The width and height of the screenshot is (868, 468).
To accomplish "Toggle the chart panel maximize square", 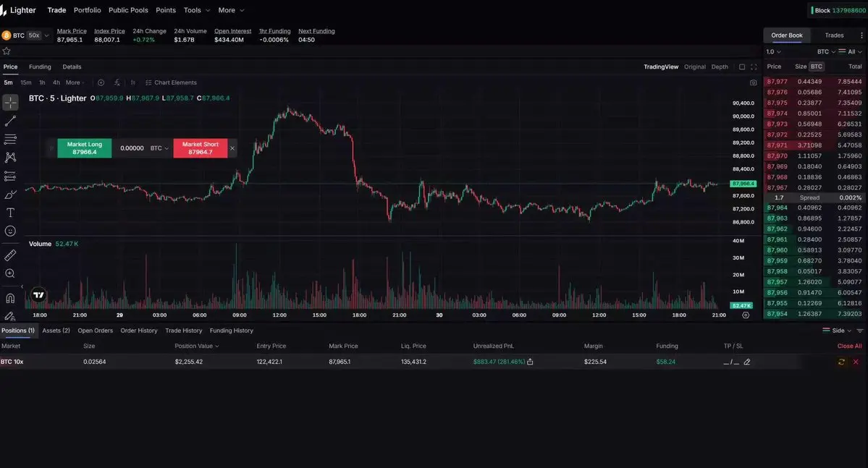I will pos(742,67).
